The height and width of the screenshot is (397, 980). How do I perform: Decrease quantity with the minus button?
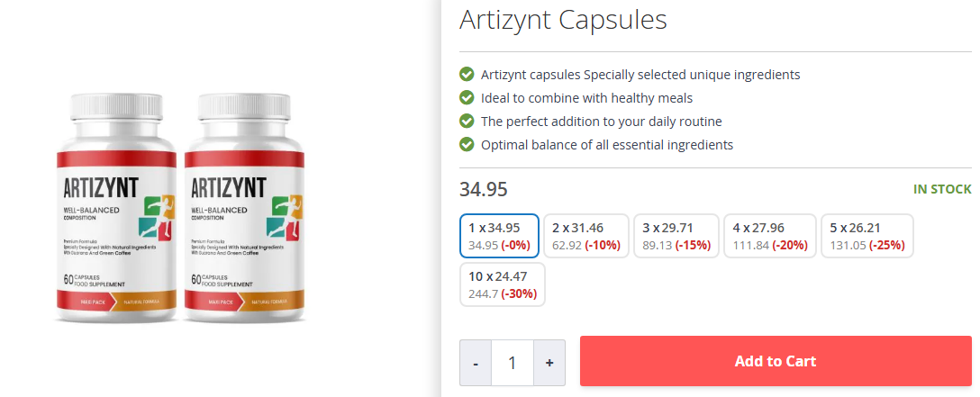476,363
